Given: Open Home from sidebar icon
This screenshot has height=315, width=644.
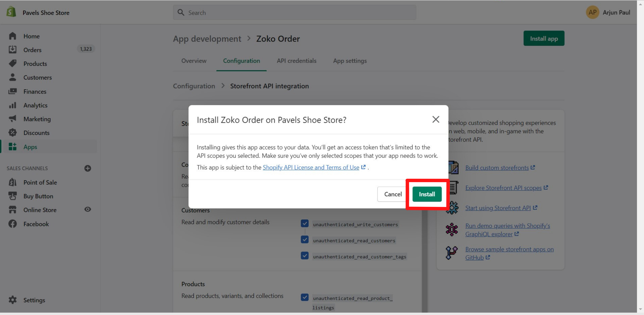Looking at the screenshot, I should [13, 36].
